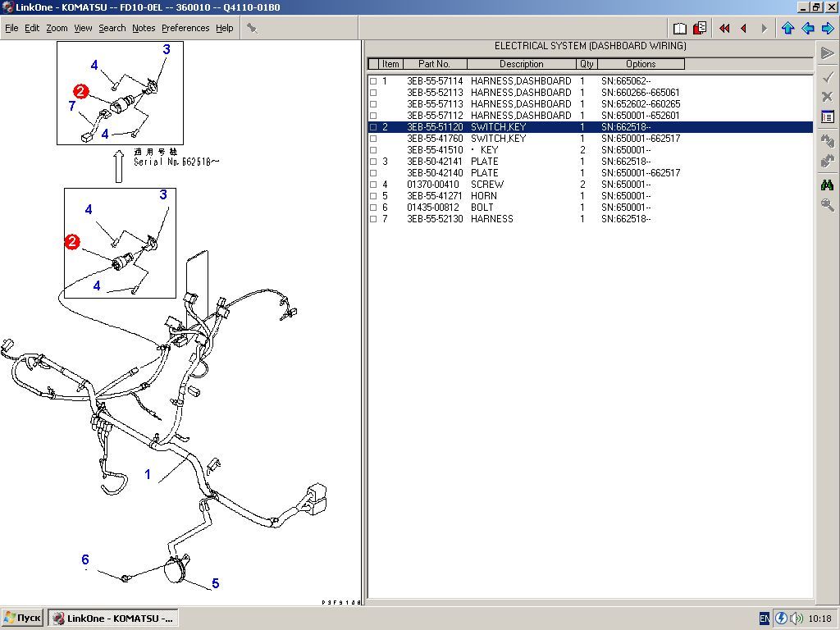The height and width of the screenshot is (630, 840).
Task: Open the Preferences menu
Action: (x=185, y=28)
